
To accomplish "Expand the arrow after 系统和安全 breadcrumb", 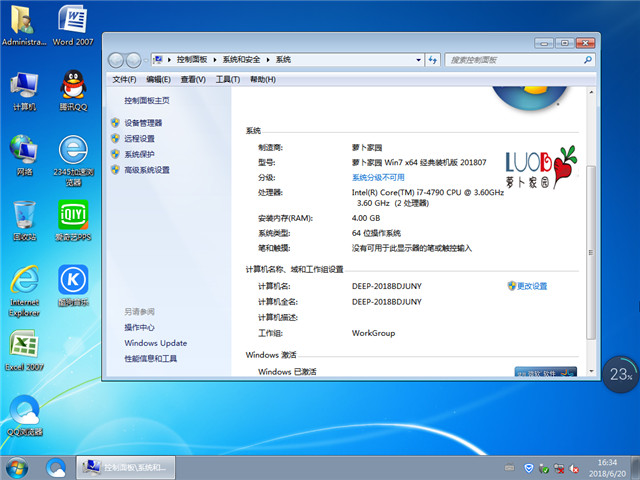I will click(x=268, y=60).
